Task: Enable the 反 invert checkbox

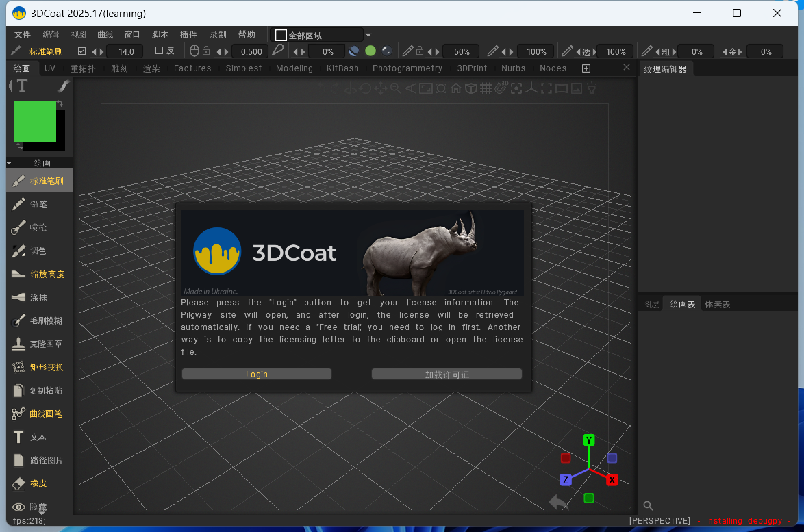Action: coord(160,51)
